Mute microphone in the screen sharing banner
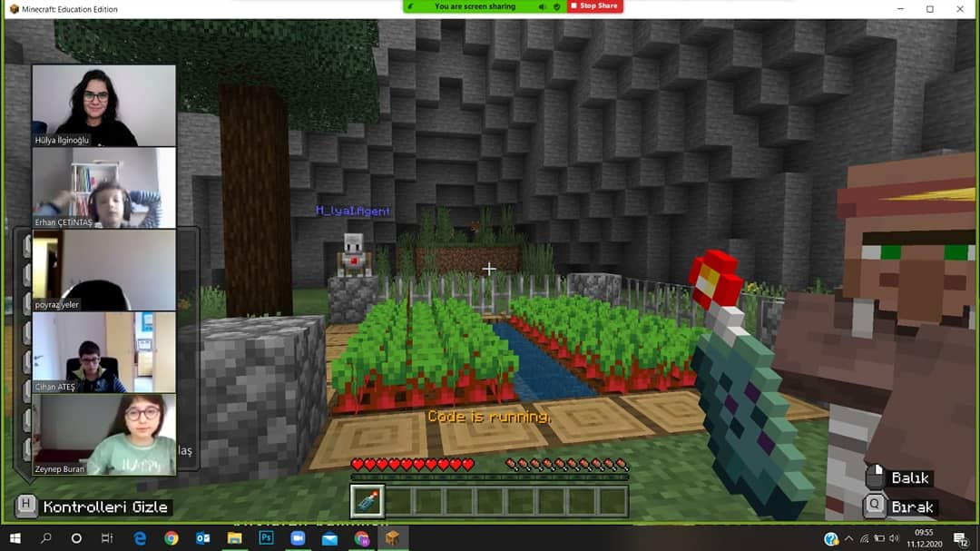Screen dimensions: 980x551 542,6
